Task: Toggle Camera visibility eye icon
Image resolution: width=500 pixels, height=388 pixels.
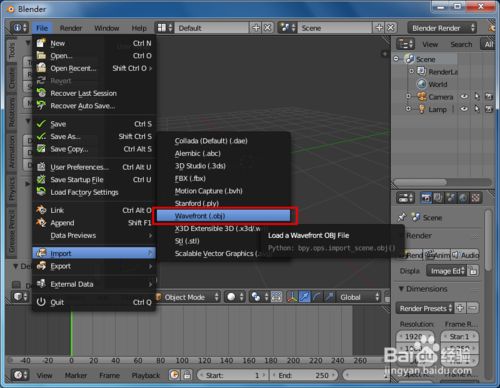Action: [464, 97]
